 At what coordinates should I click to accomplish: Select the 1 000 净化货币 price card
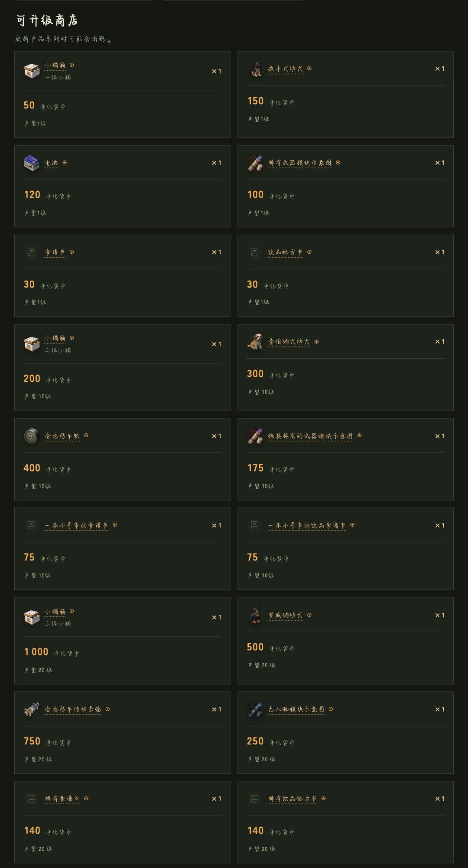(122, 641)
